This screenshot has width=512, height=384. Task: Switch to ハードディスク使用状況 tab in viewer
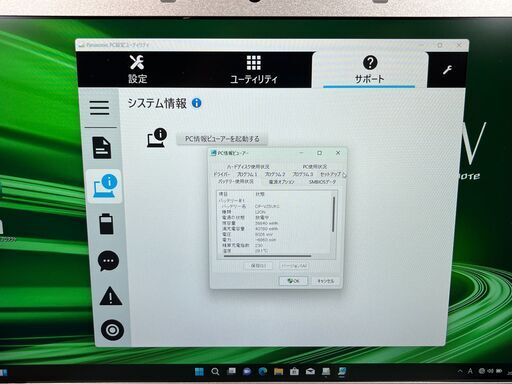coord(248,166)
